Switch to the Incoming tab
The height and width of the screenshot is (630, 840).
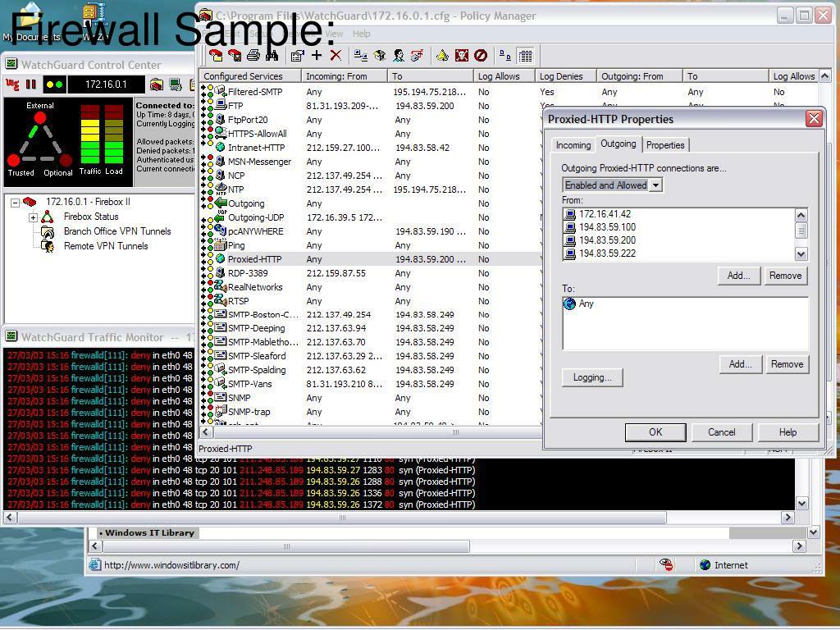(x=573, y=145)
